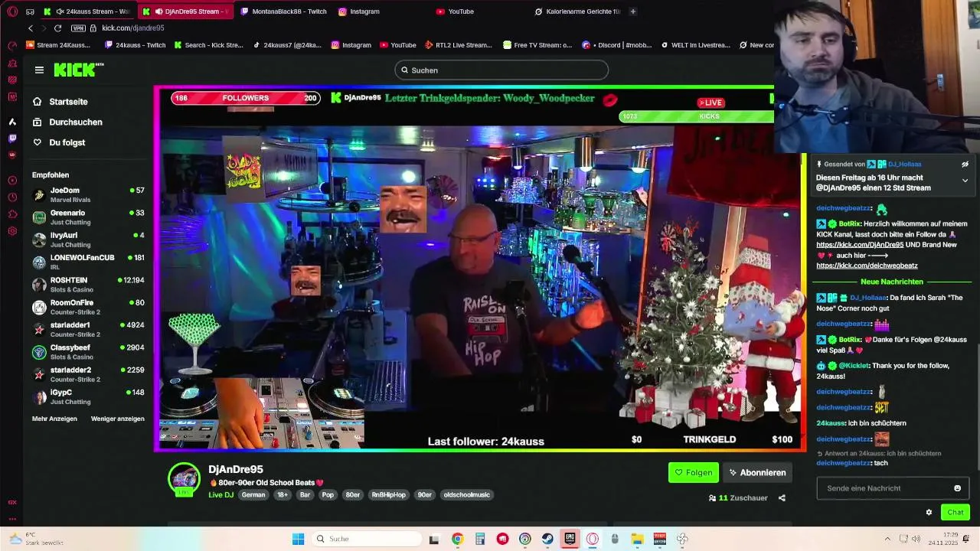Open Search - Kick Stre... bookmark

208,45
